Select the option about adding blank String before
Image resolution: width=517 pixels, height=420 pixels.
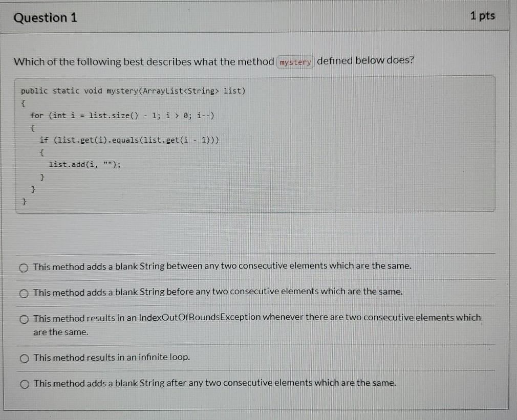point(24,293)
